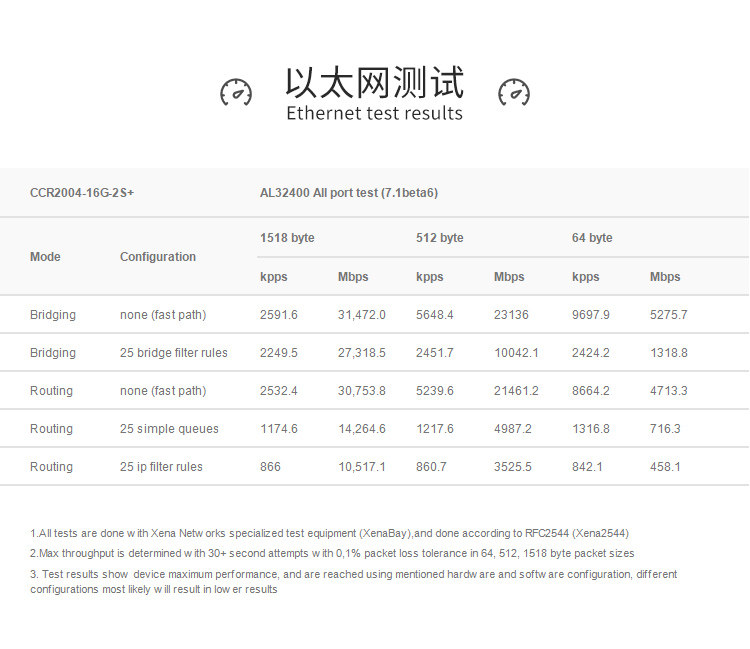750x649 pixels.
Task: Click 'AL32400 All port test (7.1beta6)' header
Action: click(x=349, y=193)
